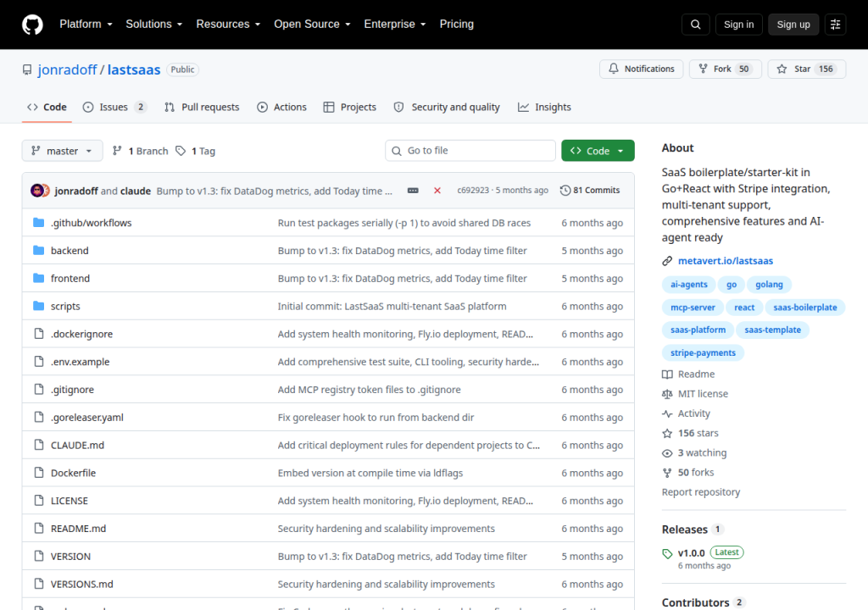Expand commit message ellipsis button
The width and height of the screenshot is (868, 610).
413,191
